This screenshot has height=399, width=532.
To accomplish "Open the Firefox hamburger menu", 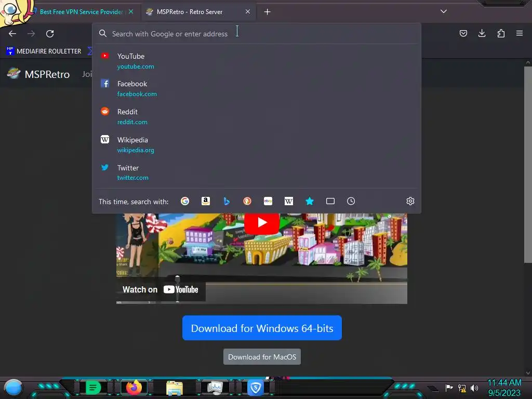I will (520, 33).
